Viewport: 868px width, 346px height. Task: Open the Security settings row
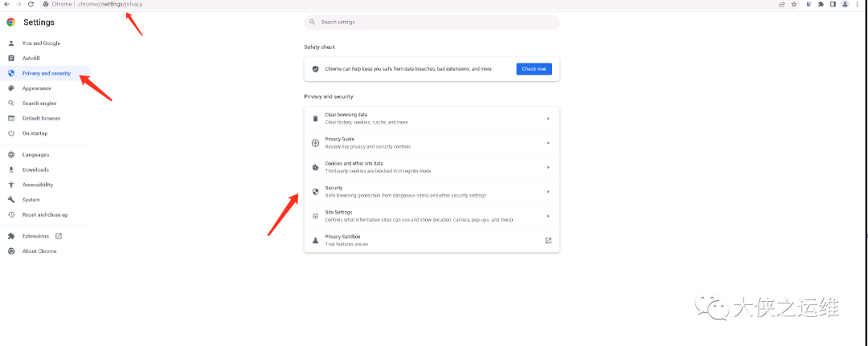coord(432,191)
